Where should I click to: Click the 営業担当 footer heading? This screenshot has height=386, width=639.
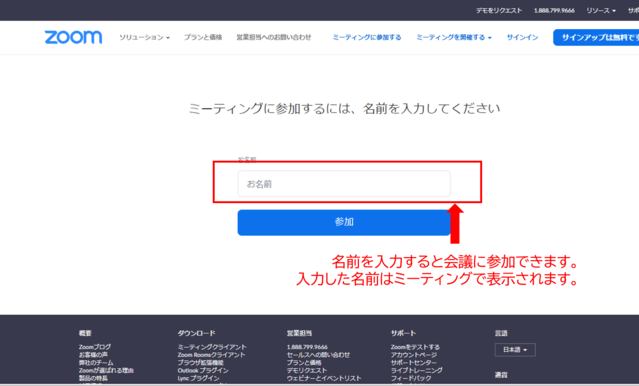299,333
